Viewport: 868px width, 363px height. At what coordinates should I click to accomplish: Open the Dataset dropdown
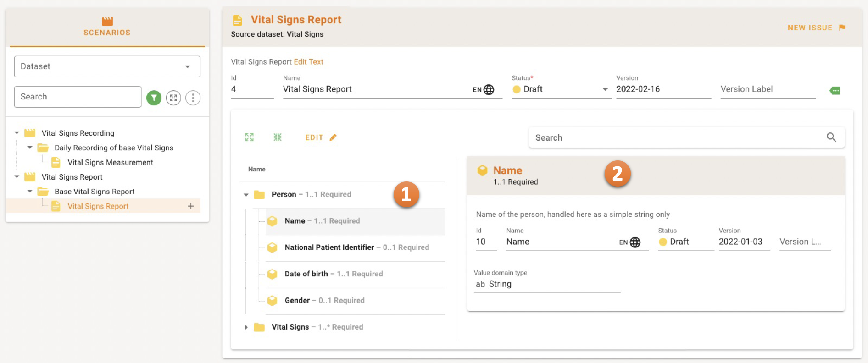(107, 66)
